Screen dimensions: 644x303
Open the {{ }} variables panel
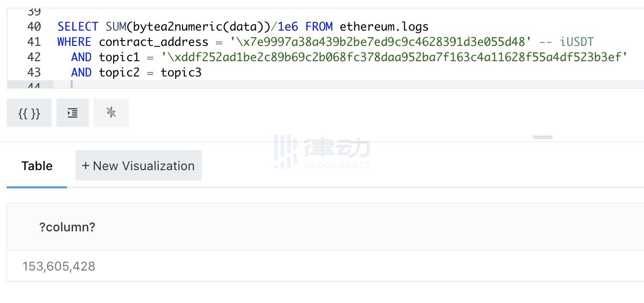[x=29, y=113]
